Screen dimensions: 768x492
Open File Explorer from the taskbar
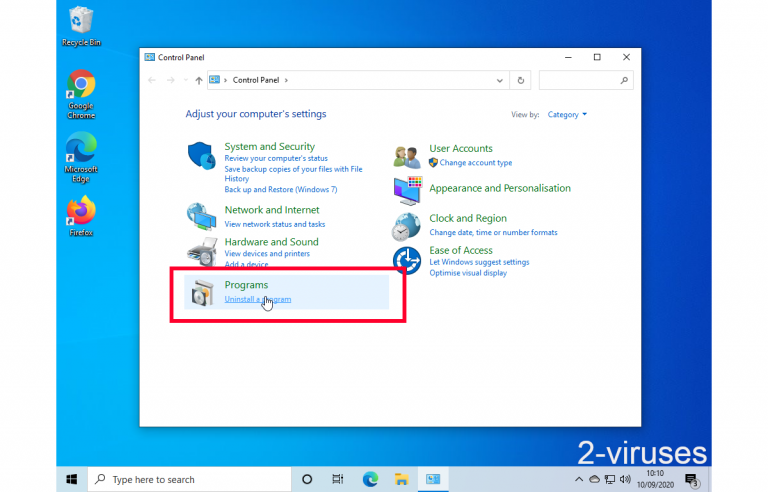(x=400, y=479)
